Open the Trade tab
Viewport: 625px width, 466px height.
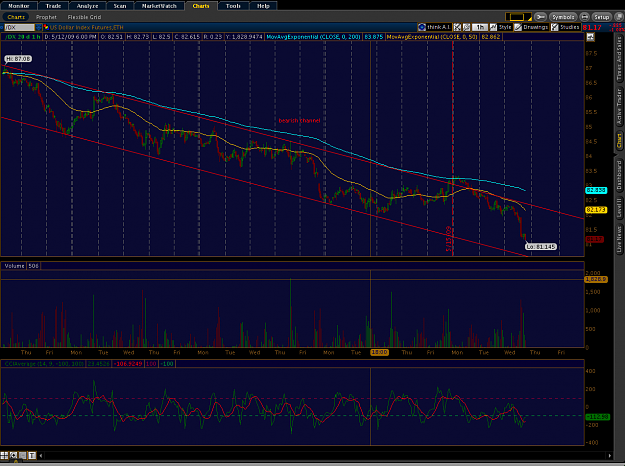(x=53, y=6)
